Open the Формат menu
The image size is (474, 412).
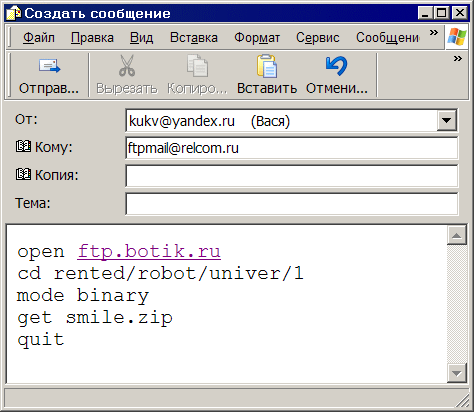[x=257, y=38]
